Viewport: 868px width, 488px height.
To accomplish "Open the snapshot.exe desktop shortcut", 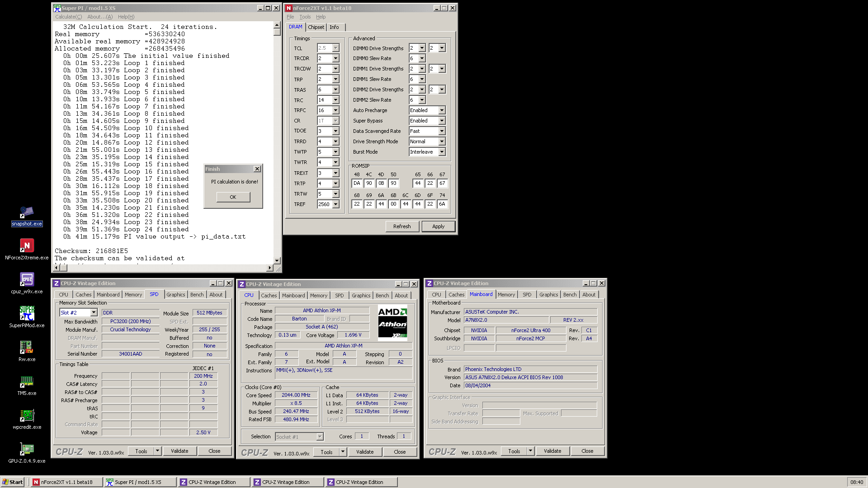I will (27, 216).
